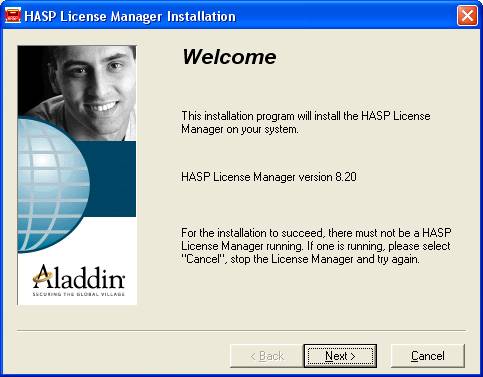Click the 'This installation program will install' paragraph
Image resolution: width=483 pixels, height=377 pixels.
(306, 122)
